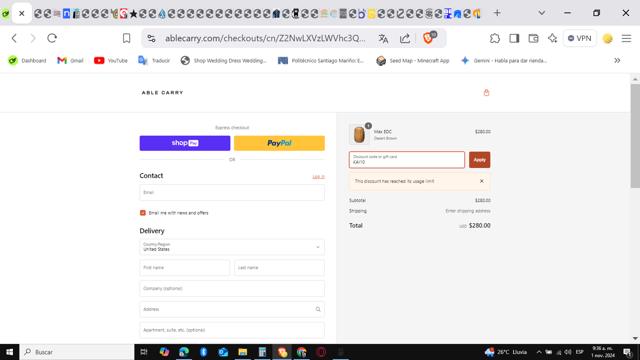Show hidden system tray icons

click(539, 352)
